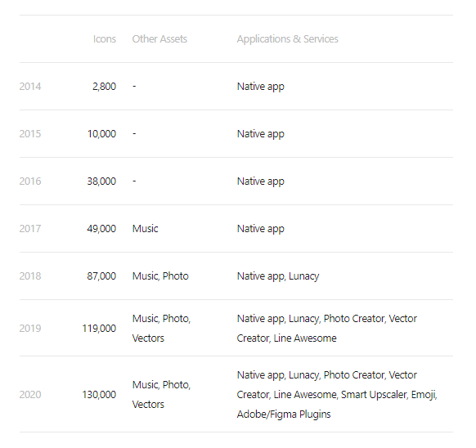Click the Applications & Services column header
This screenshot has height=448, width=476.
[x=288, y=39]
